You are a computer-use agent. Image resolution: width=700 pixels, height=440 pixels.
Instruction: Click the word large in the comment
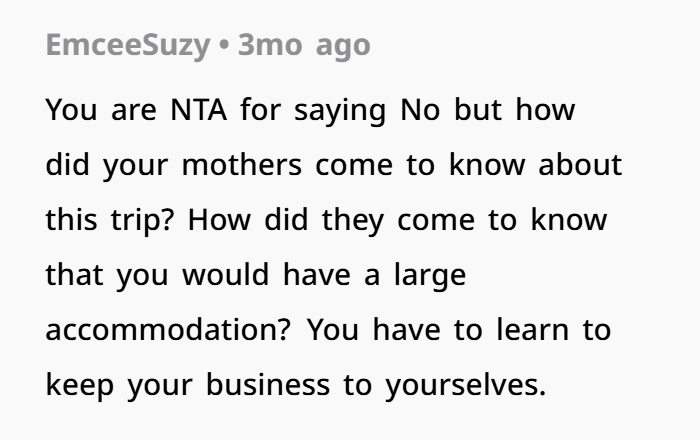[430, 276]
